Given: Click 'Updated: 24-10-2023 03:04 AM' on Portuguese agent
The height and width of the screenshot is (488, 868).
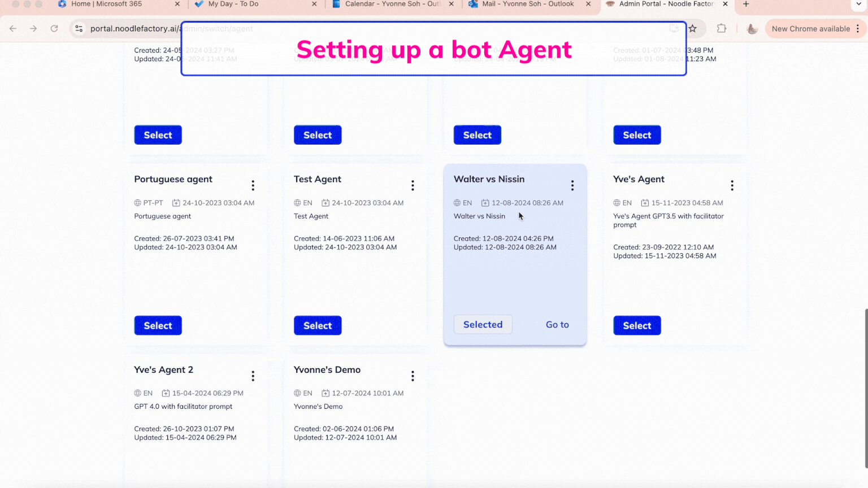Looking at the screenshot, I should (185, 247).
